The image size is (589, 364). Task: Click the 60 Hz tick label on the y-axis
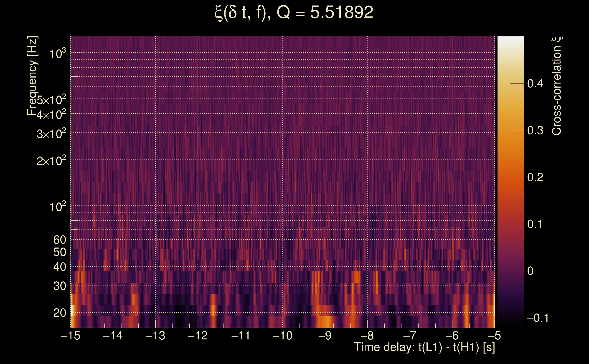coord(59,240)
